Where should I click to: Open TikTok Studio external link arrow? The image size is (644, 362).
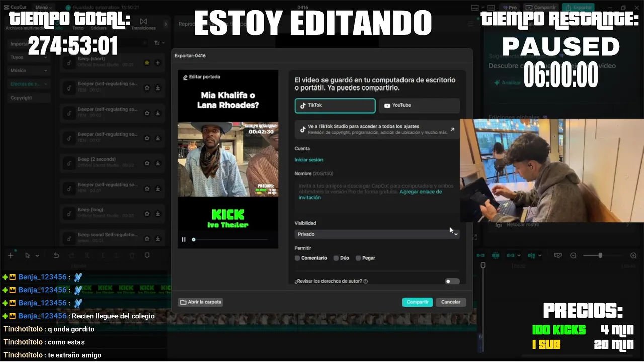[452, 129]
